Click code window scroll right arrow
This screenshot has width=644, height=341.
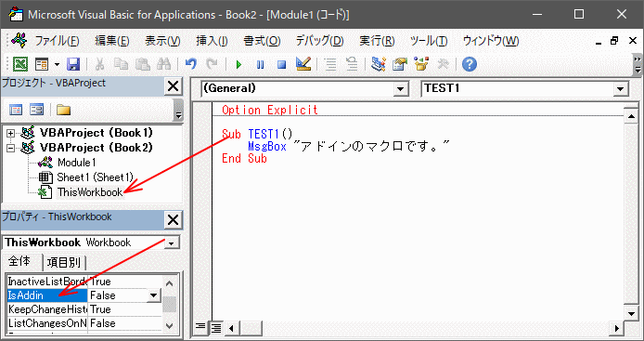click(x=616, y=328)
